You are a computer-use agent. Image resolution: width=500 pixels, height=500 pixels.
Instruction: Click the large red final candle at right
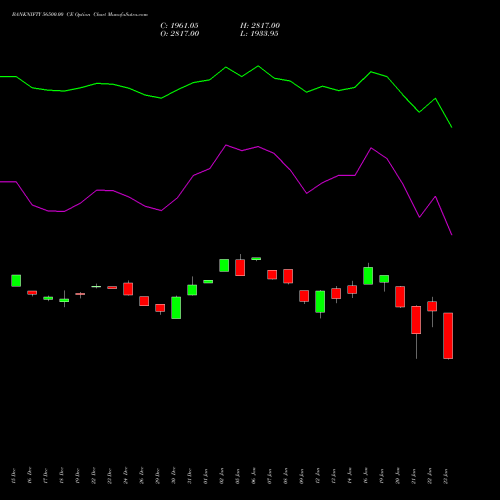coord(448,336)
